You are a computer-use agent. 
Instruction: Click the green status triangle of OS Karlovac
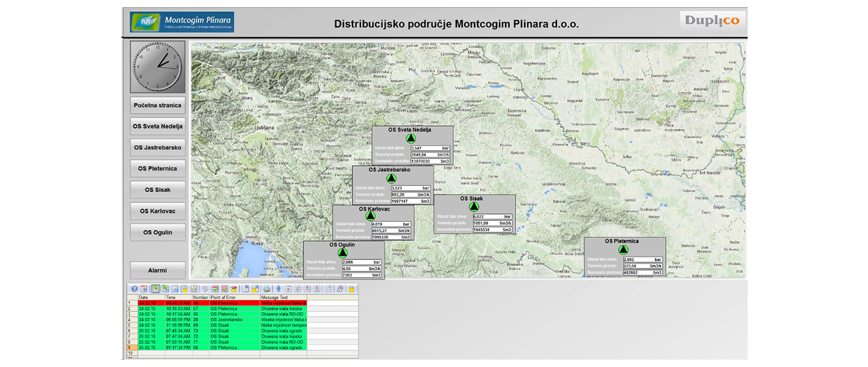[370, 216]
